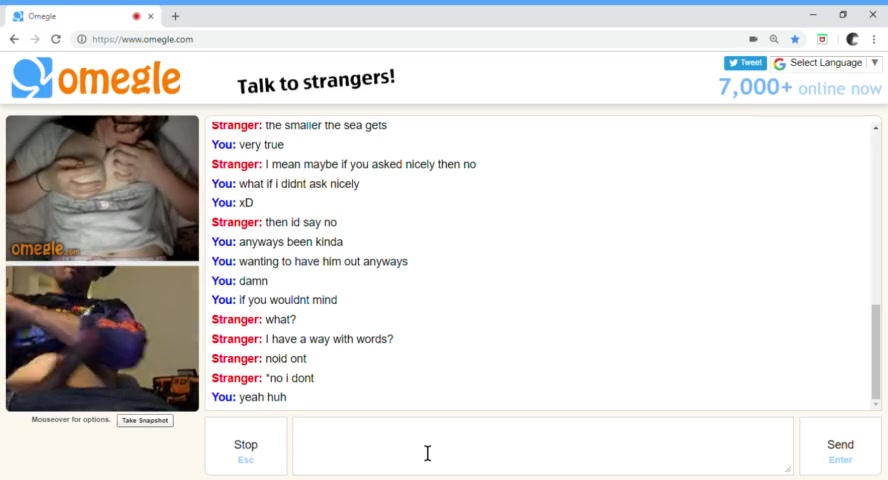The width and height of the screenshot is (888, 480).
Task: Open the browser profile avatar icon
Action: tap(852, 39)
